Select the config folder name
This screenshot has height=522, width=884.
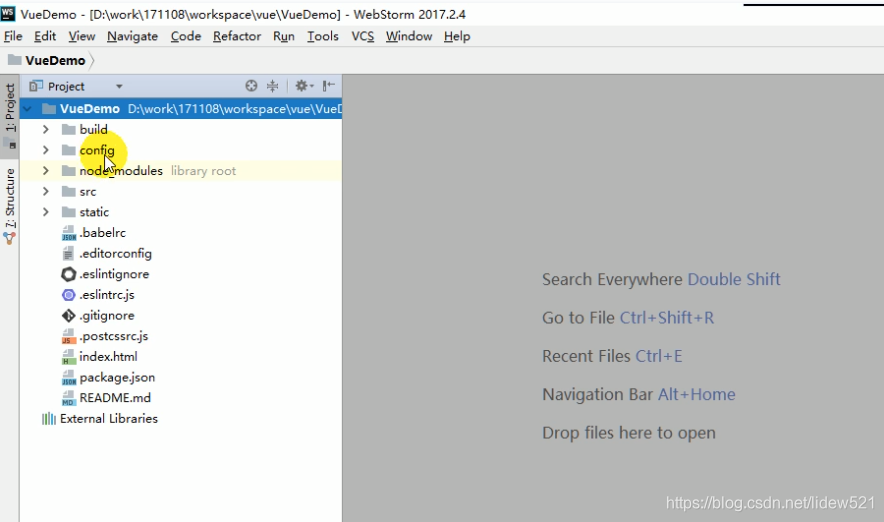click(x=97, y=151)
